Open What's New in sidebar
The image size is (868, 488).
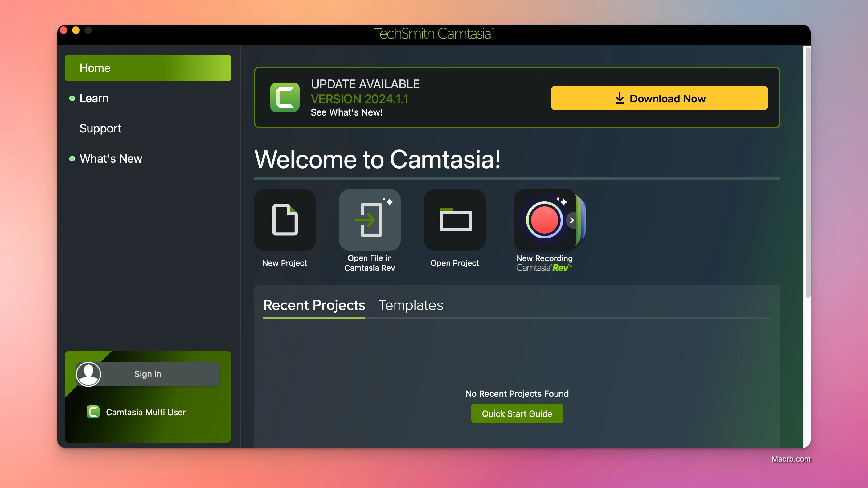[111, 159]
